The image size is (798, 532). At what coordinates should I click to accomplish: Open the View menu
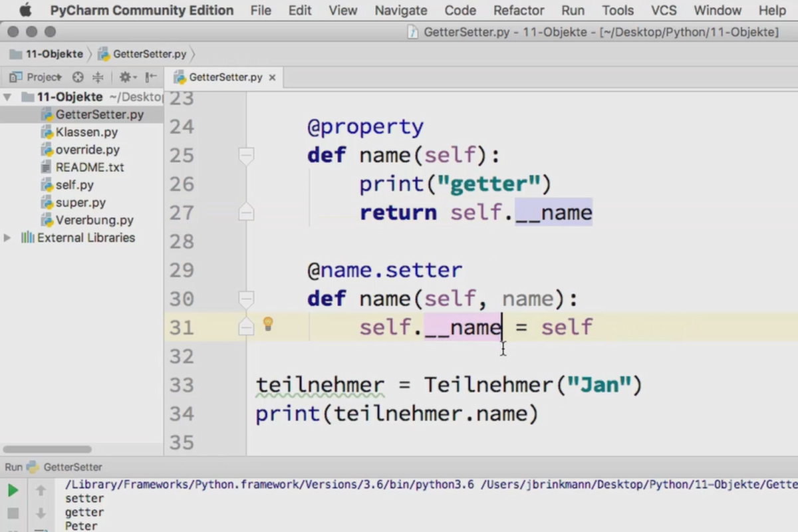pos(343,10)
